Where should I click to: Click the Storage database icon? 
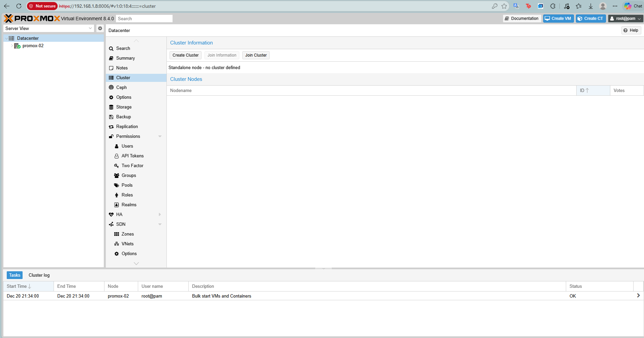pyautogui.click(x=111, y=107)
